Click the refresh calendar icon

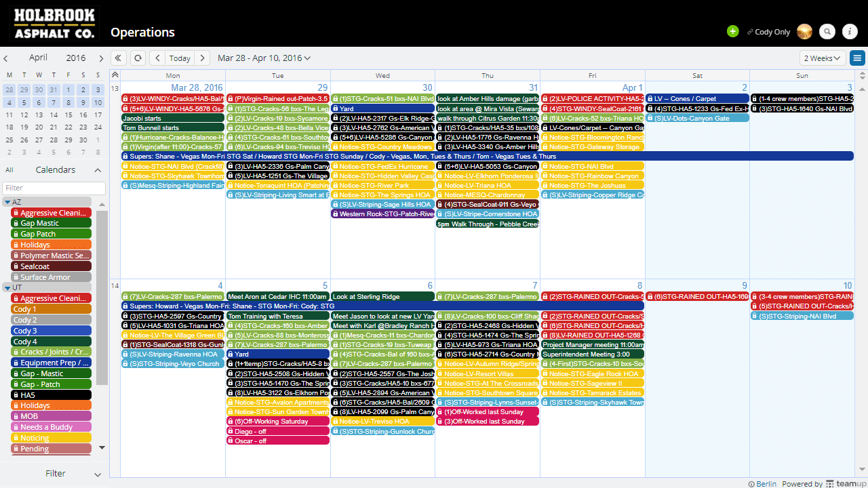138,58
